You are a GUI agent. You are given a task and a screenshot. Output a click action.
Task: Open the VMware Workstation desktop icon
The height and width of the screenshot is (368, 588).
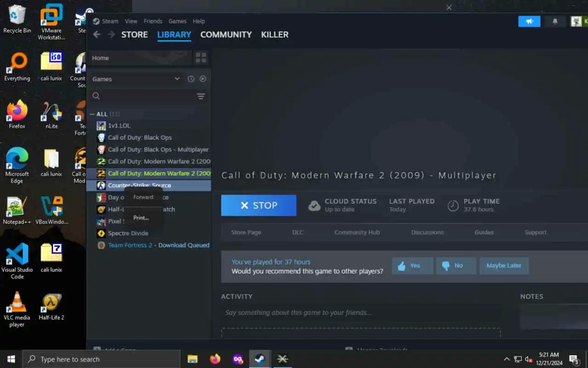(x=51, y=22)
